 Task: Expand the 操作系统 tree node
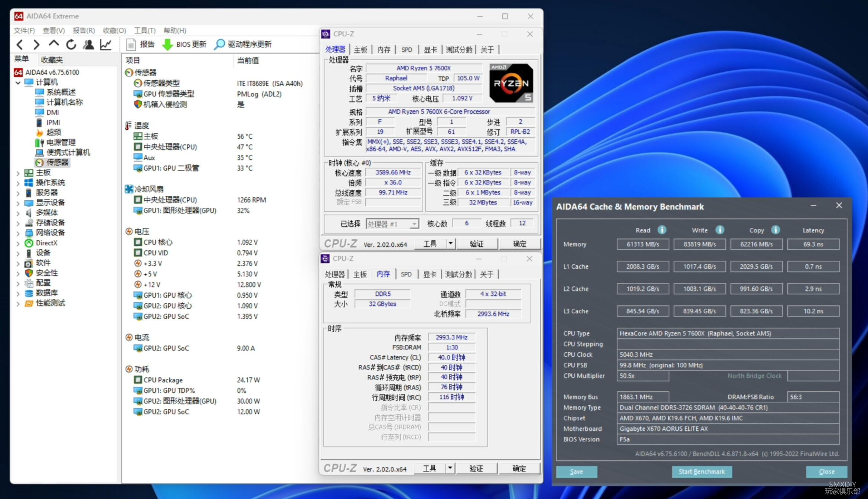point(18,183)
